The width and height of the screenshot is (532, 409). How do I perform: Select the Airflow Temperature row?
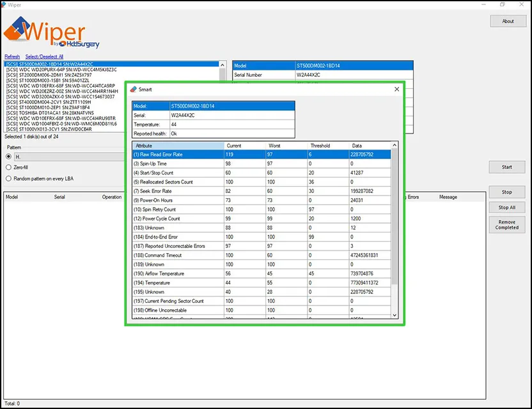coord(262,274)
